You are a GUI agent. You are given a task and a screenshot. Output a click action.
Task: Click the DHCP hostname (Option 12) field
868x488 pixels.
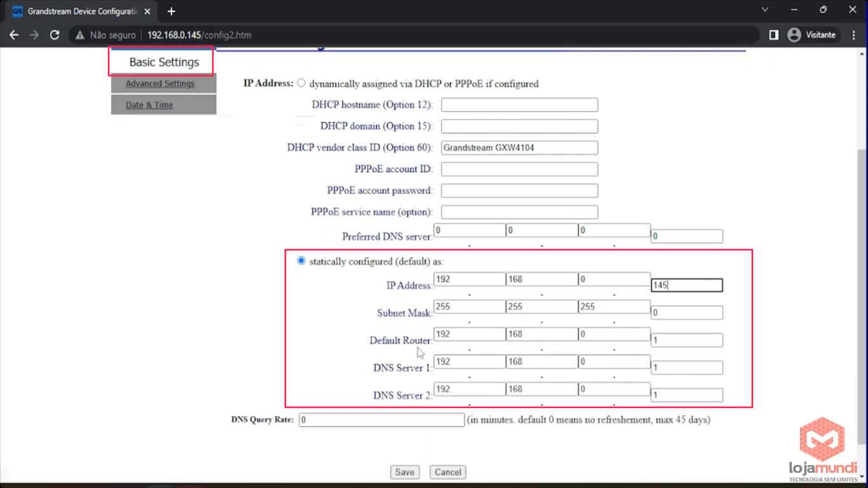pyautogui.click(x=519, y=105)
